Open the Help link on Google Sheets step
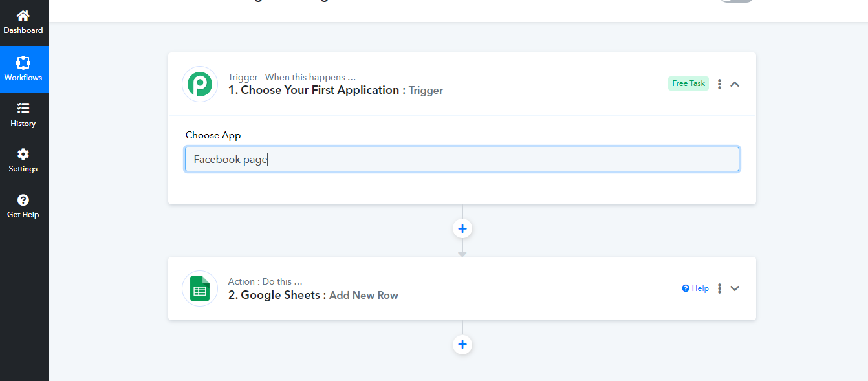 pos(695,288)
